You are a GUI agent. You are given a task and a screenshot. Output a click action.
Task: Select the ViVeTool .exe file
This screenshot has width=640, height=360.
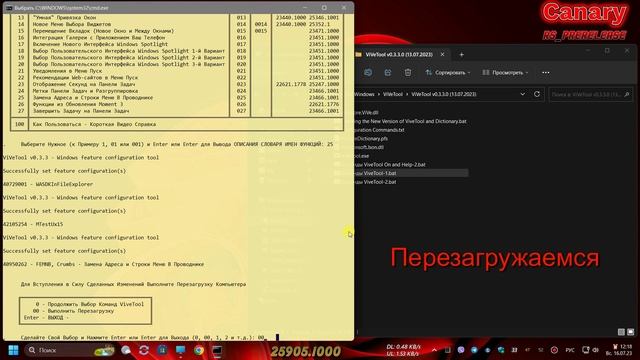[362, 156]
